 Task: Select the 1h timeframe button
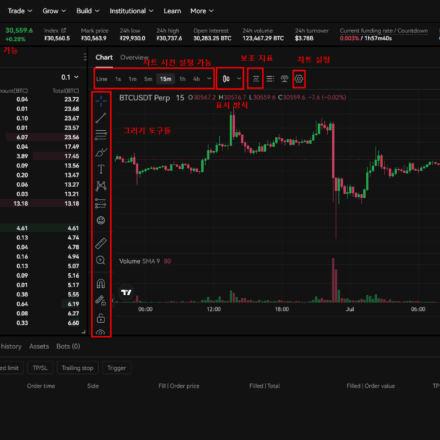point(182,79)
